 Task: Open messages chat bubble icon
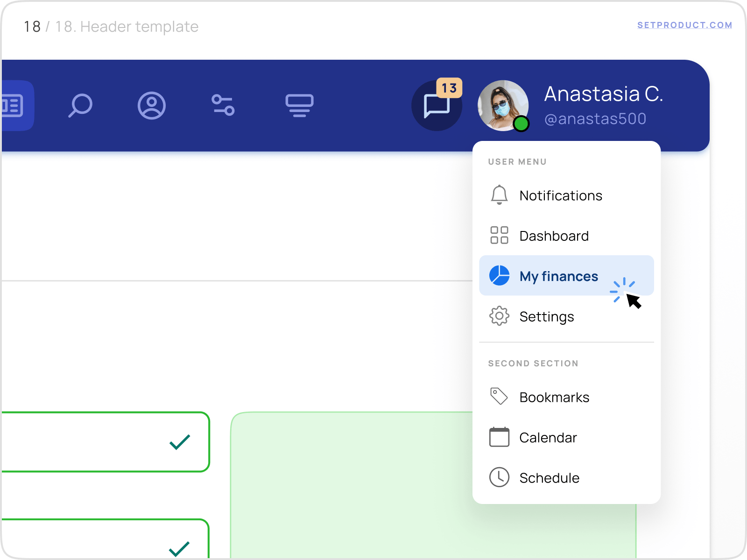coord(437,106)
